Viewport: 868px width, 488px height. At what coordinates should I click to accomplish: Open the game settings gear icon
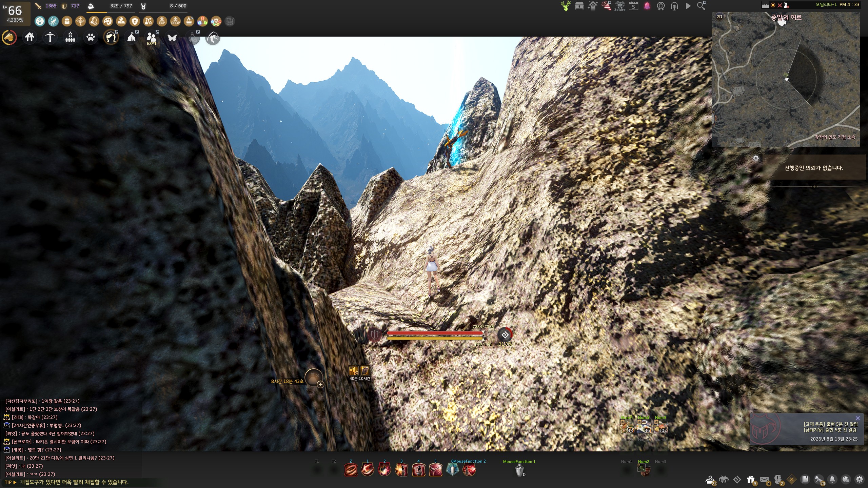[859, 480]
